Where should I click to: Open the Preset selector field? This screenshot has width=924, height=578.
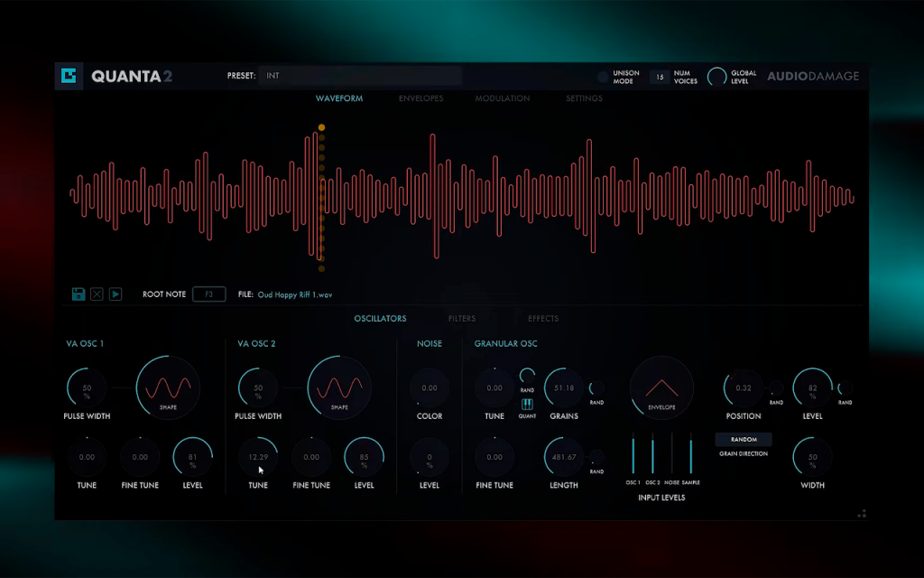[x=360, y=76]
